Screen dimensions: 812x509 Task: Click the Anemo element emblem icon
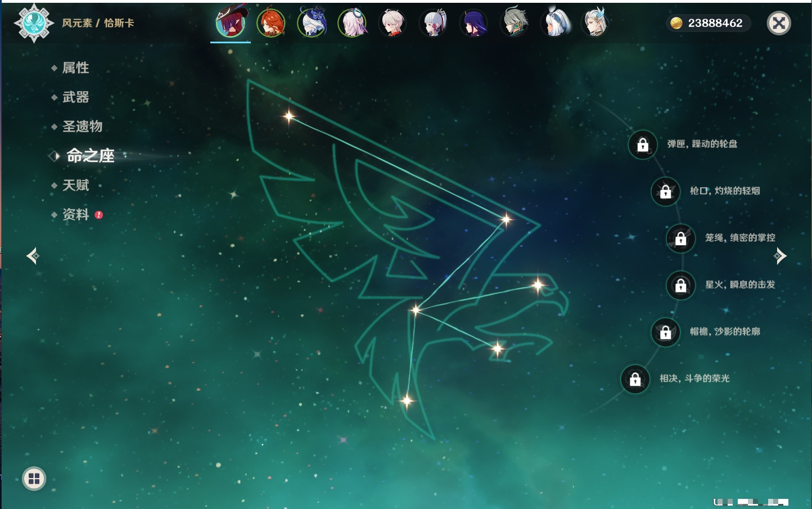pos(34,23)
